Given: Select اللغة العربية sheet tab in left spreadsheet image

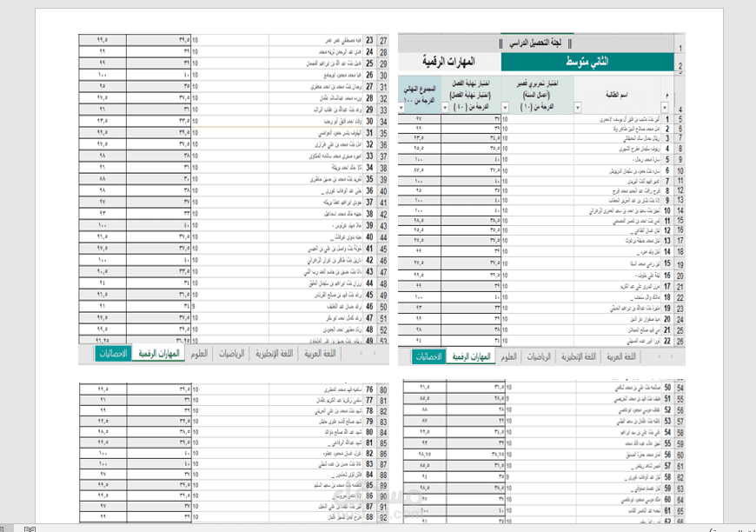Looking at the screenshot, I should pyautogui.click(x=320, y=354).
